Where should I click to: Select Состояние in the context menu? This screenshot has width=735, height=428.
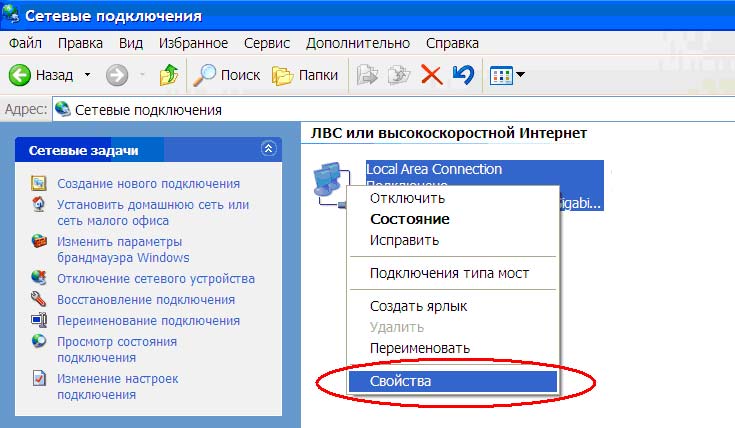[x=409, y=219]
